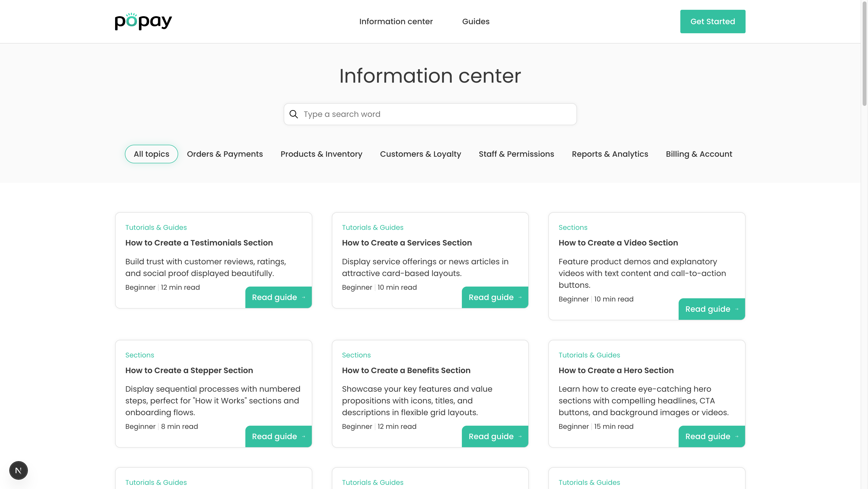
Task: Click arrow on Testimonials Read guide
Action: [x=304, y=298]
